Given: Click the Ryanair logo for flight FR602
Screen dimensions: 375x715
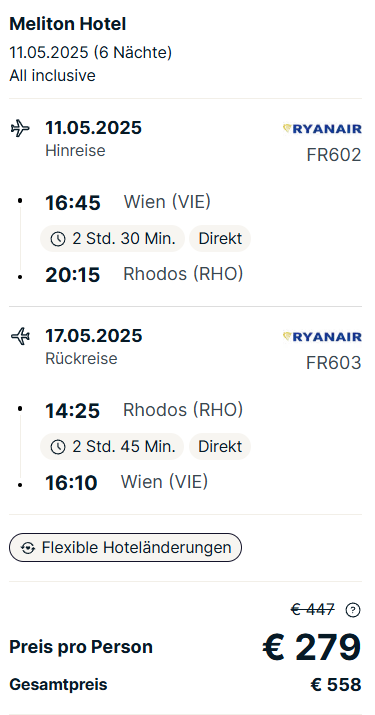Looking at the screenshot, I should 322,129.
